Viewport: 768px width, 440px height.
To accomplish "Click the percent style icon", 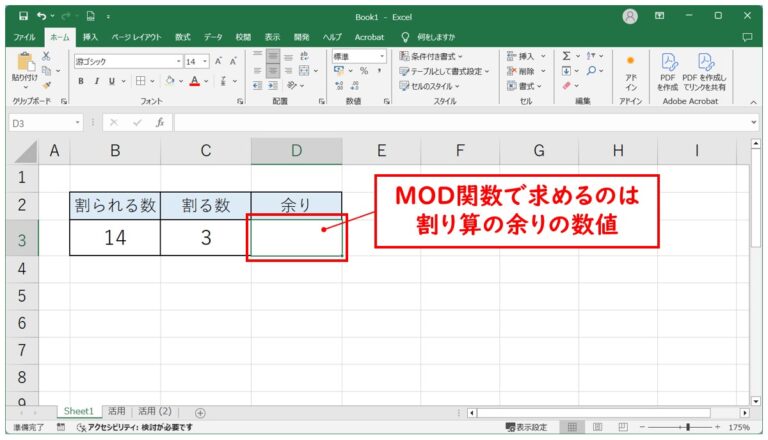I will tap(364, 71).
